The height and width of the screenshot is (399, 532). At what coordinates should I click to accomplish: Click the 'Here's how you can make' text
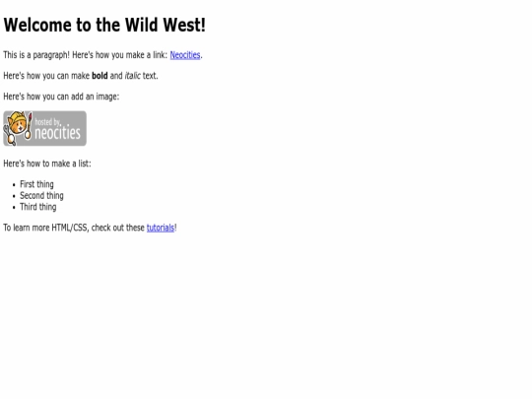pos(46,76)
